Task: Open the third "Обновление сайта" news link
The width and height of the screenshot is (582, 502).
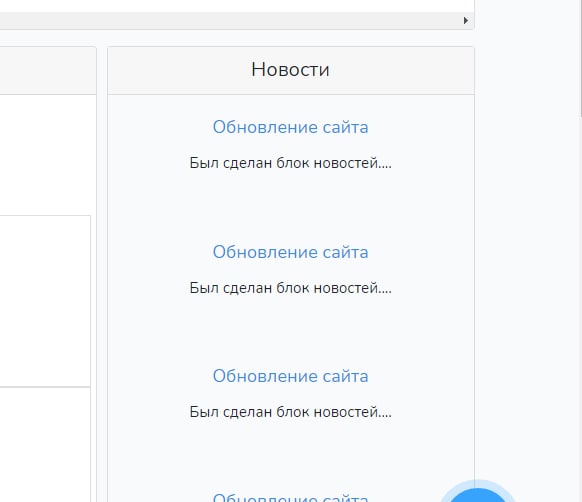Action: pos(290,376)
